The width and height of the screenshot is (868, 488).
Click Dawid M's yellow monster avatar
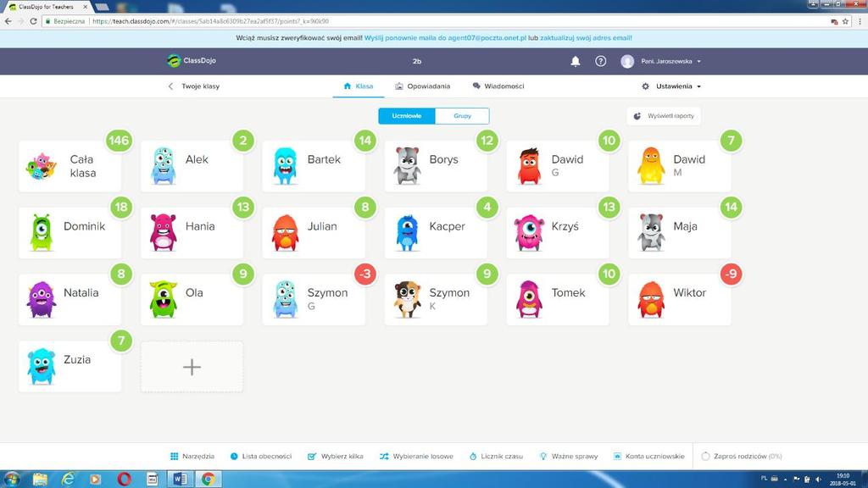point(651,165)
